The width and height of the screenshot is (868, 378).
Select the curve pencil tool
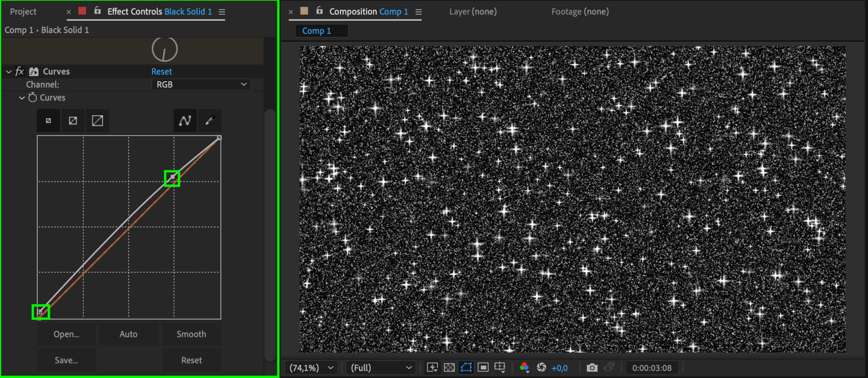pyautogui.click(x=209, y=121)
